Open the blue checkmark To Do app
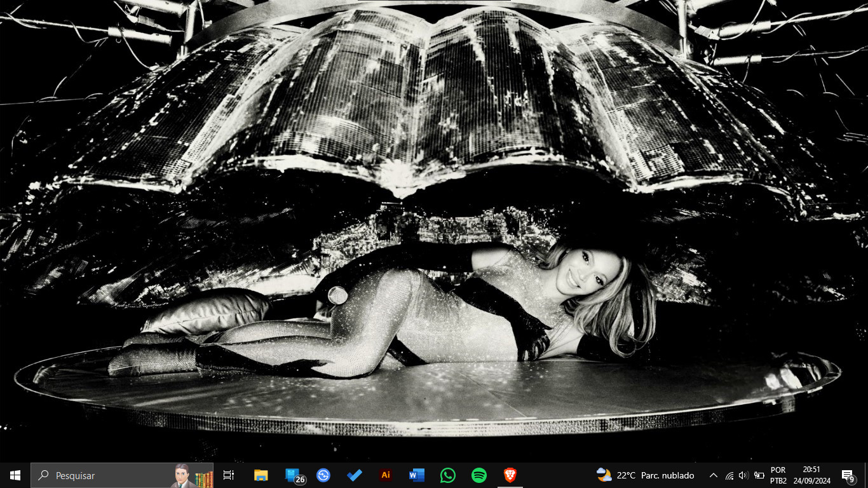Screen dimensions: 868x488 point(355,475)
